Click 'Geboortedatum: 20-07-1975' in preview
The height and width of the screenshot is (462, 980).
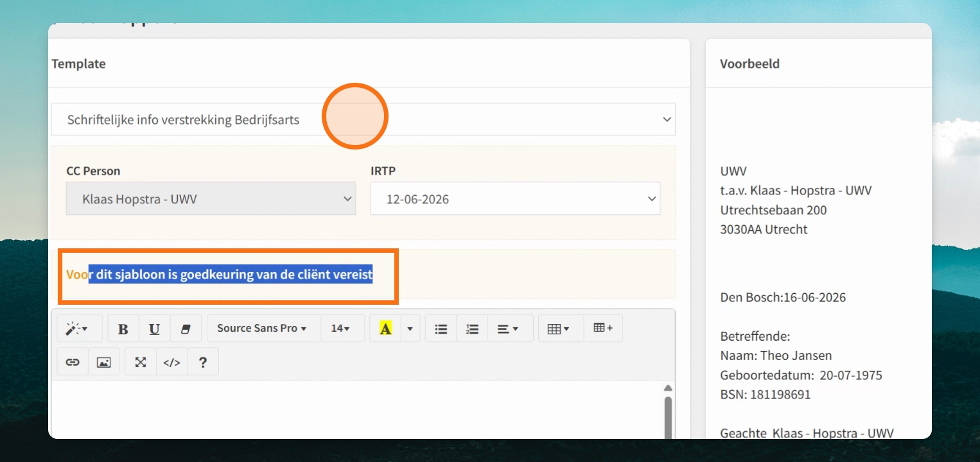click(x=801, y=375)
